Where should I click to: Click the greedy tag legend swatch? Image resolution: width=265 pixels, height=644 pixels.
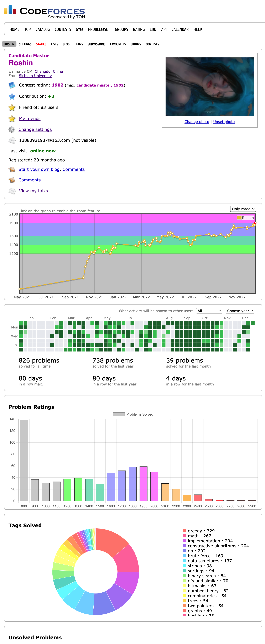(x=185, y=531)
